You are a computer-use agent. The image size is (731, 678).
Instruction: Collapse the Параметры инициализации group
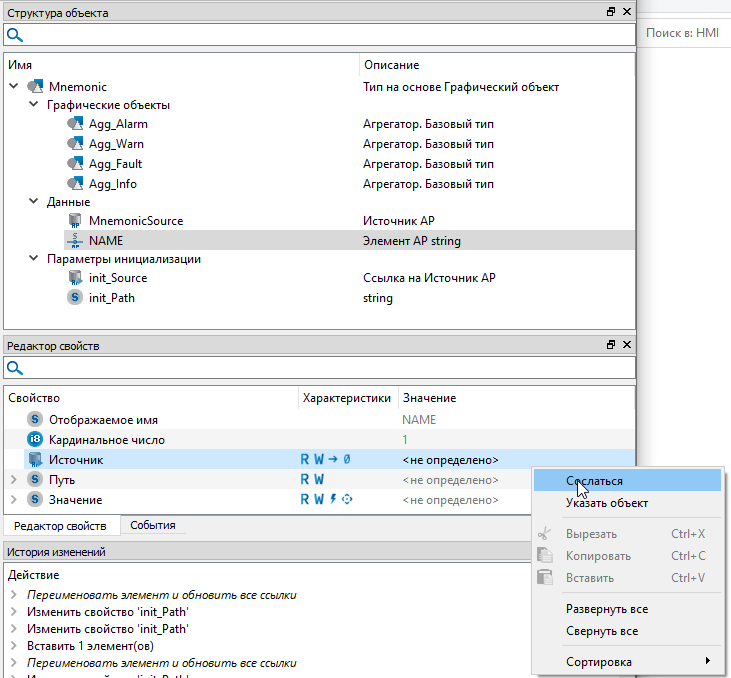pos(33,259)
